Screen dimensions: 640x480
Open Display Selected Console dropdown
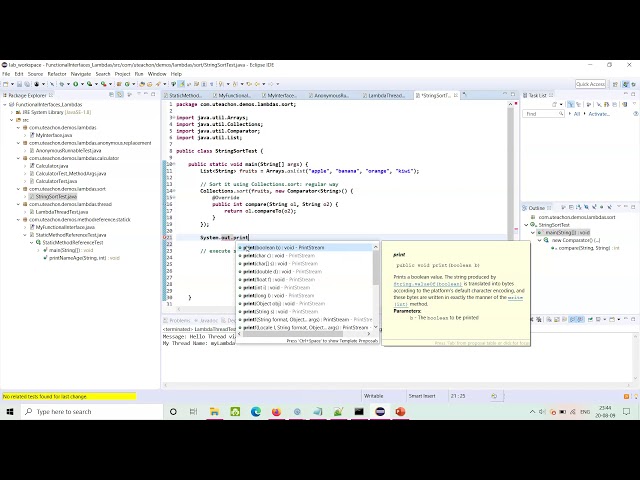pyautogui.click(x=605, y=319)
